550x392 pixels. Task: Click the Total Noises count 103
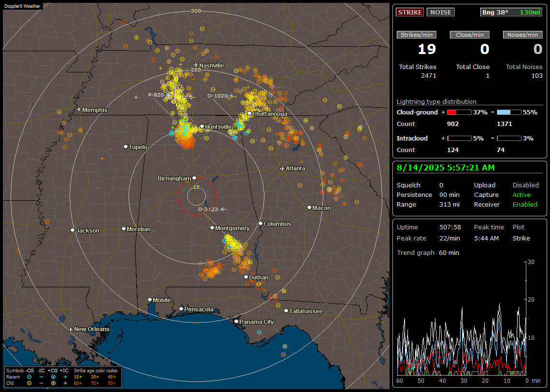click(x=536, y=76)
